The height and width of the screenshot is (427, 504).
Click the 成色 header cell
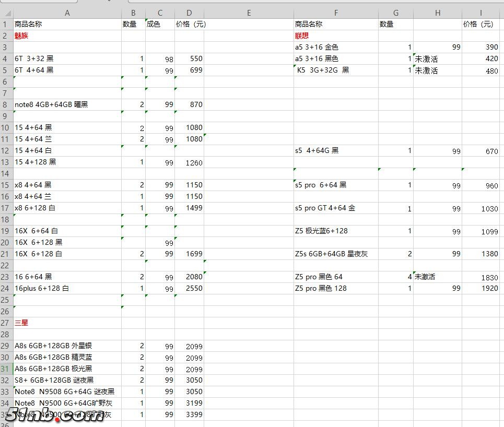tap(160, 25)
